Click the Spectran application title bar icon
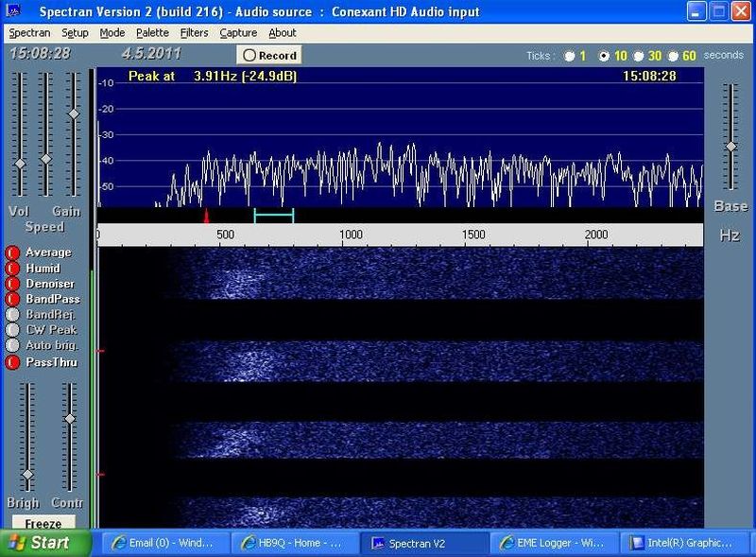The width and height of the screenshot is (756, 557). (13, 10)
